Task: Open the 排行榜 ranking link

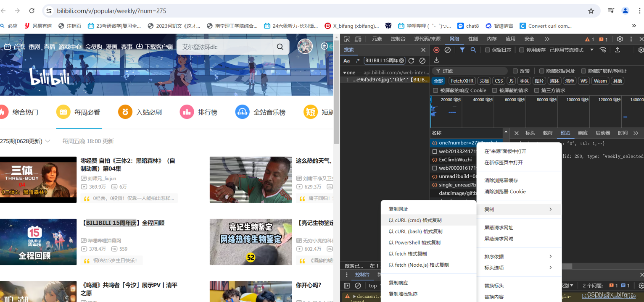Action: click(198, 112)
